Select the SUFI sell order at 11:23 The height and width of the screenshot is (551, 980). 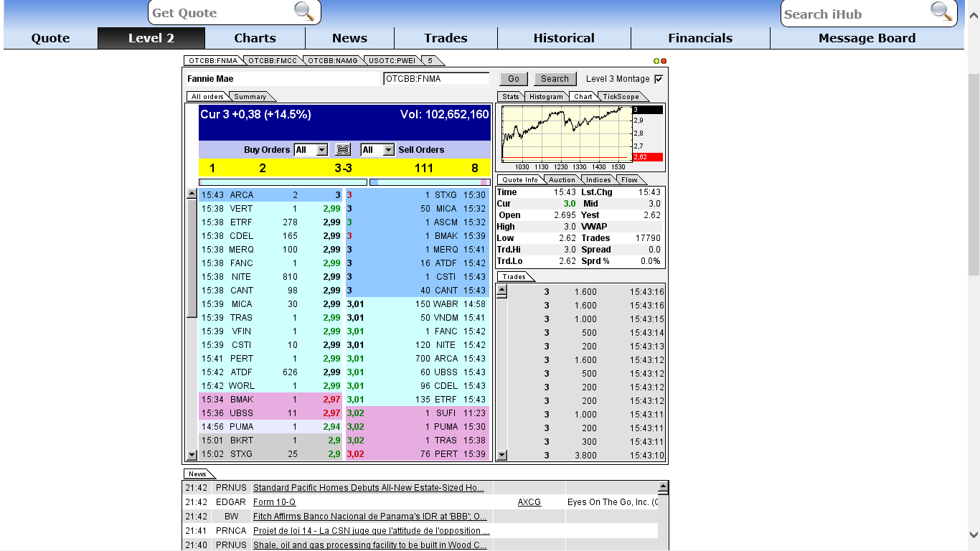pyautogui.click(x=418, y=413)
